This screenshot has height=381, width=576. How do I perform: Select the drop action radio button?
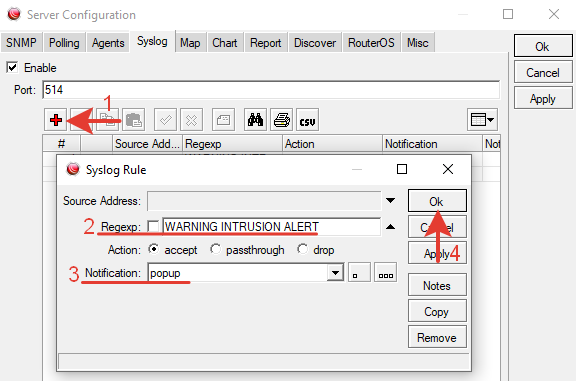pos(302,249)
